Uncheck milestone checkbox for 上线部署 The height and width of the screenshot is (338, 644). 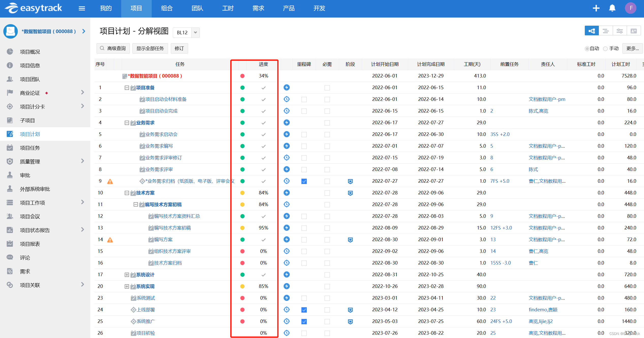click(x=304, y=310)
